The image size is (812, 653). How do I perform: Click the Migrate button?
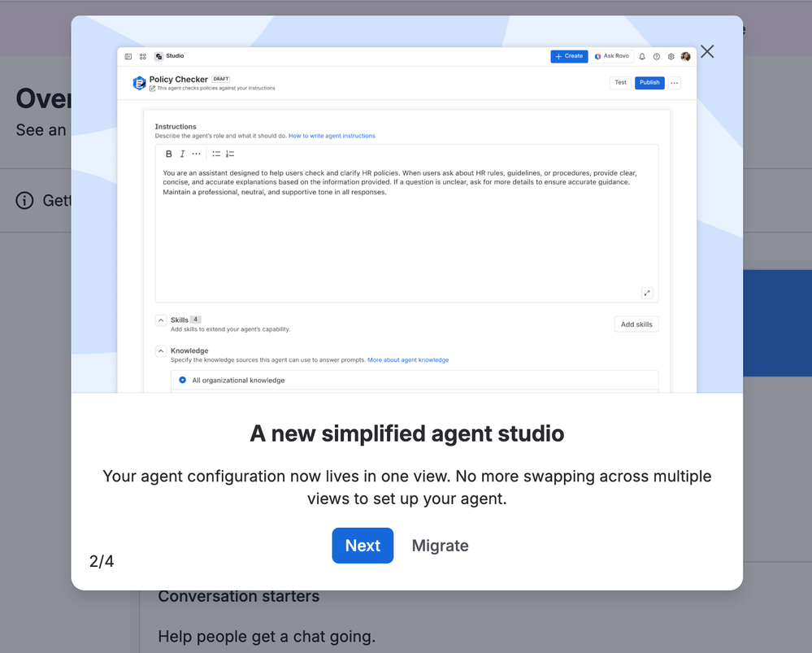click(441, 545)
